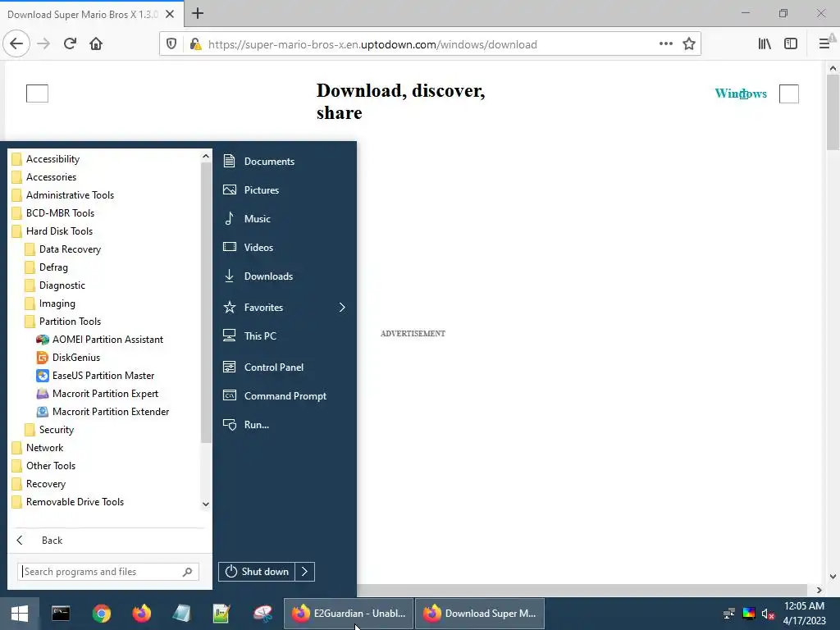The image size is (840, 630).
Task: Open tracking protection shield icon
Action: click(171, 44)
